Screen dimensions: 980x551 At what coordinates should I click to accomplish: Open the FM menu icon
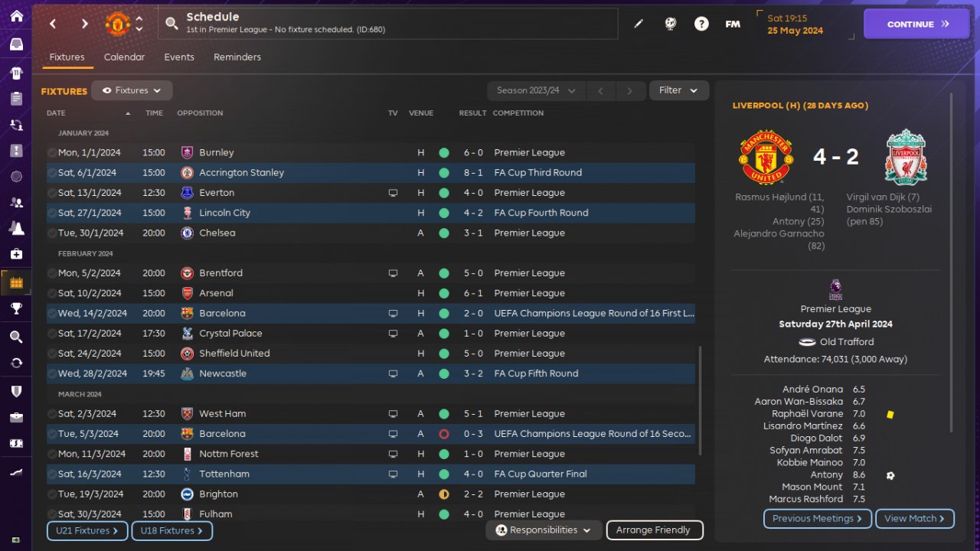733,24
